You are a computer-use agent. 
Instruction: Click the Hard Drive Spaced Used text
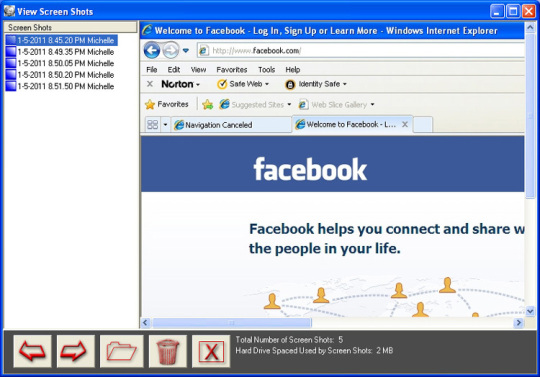[x=314, y=350]
